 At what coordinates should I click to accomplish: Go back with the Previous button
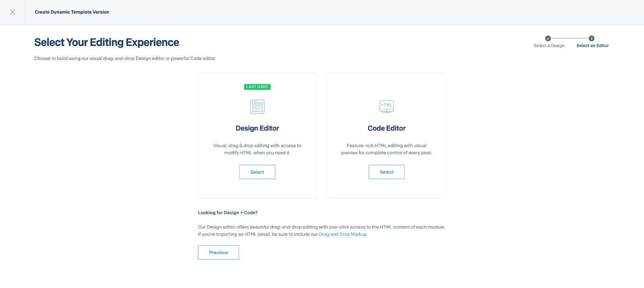point(219,252)
